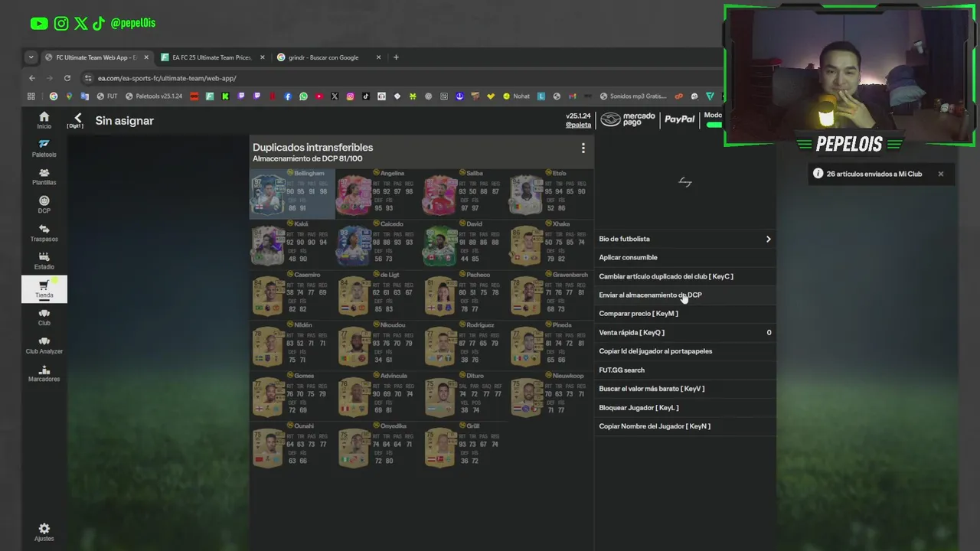The height and width of the screenshot is (551, 980).
Task: Open the Instagram bookmark icon
Action: (x=350, y=96)
